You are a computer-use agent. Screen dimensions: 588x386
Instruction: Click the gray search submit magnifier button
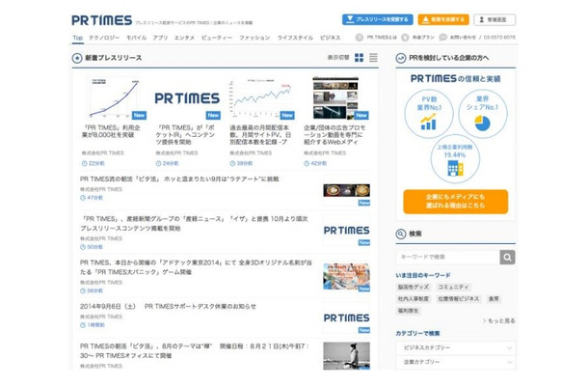[x=507, y=258]
